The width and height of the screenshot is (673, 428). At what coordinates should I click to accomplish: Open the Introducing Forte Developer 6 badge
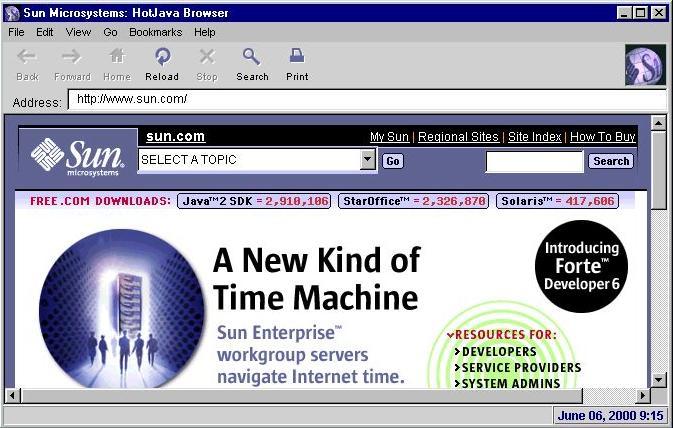click(582, 266)
